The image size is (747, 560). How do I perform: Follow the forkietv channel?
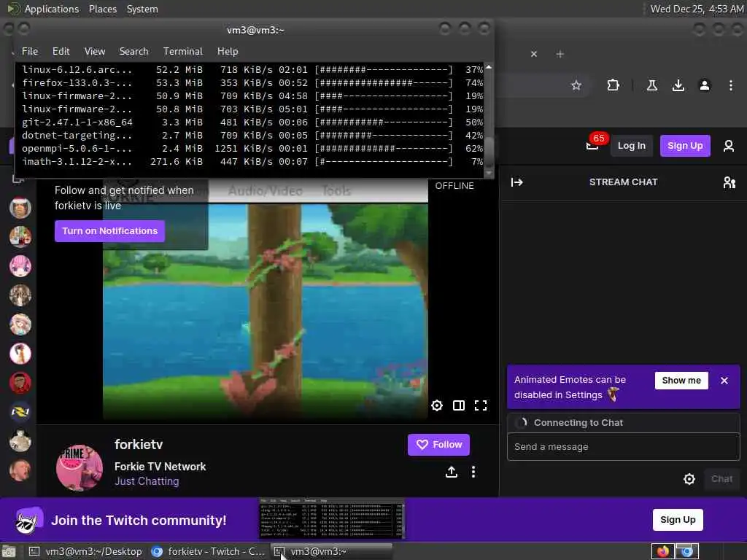tap(438, 445)
